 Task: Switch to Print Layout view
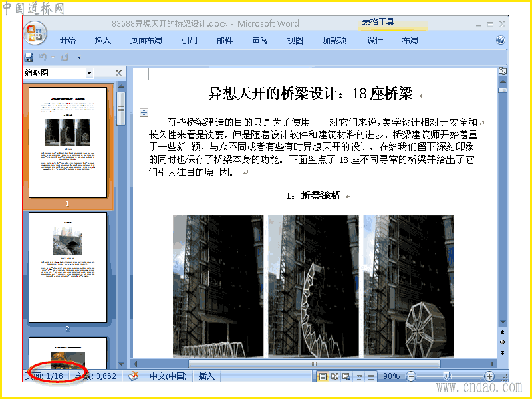[x=323, y=376]
